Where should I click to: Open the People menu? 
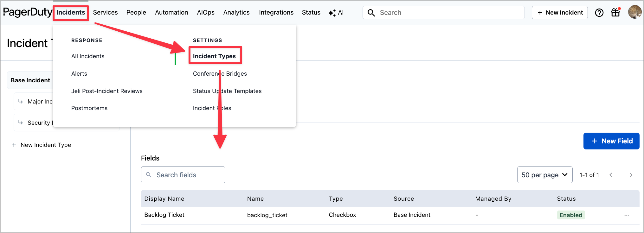click(x=136, y=12)
